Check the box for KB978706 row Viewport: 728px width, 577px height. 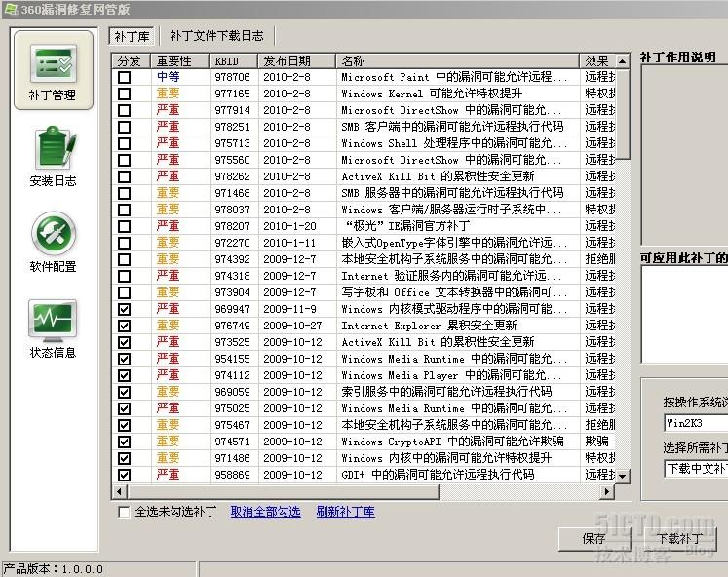pyautogui.click(x=124, y=77)
